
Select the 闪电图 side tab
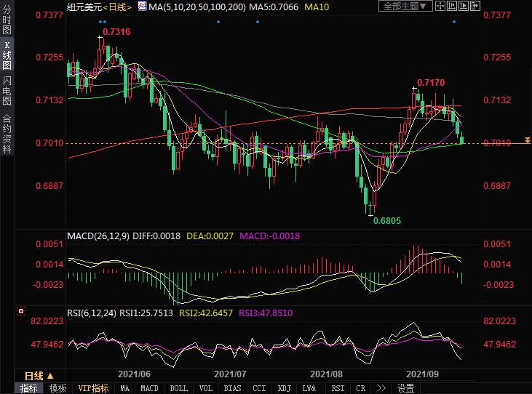[x=7, y=90]
